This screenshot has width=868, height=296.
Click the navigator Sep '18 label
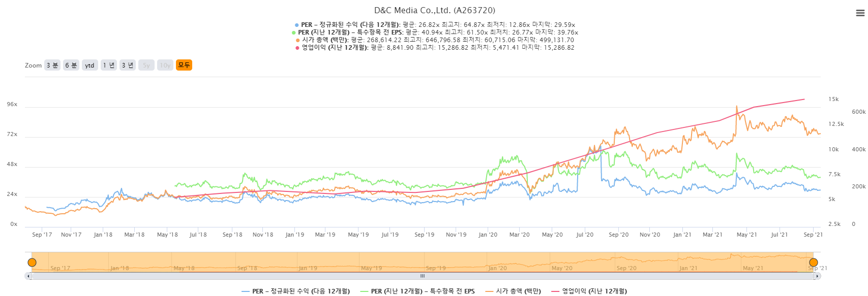point(248,268)
